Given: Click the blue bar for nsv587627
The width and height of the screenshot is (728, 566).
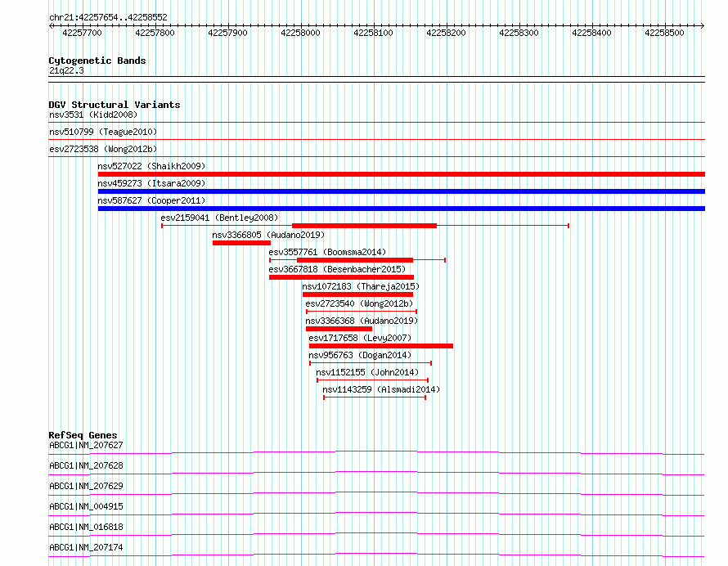Looking at the screenshot, I should pos(402,209).
